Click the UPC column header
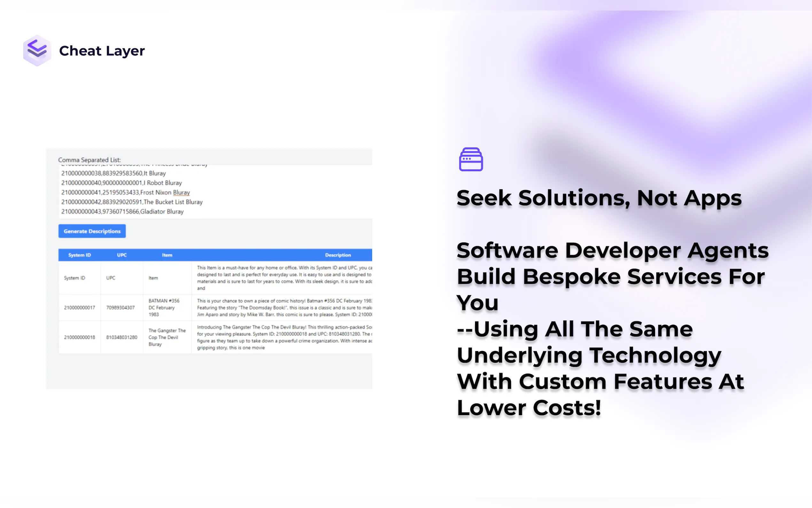Screen dimensions: 812x508 121,255
